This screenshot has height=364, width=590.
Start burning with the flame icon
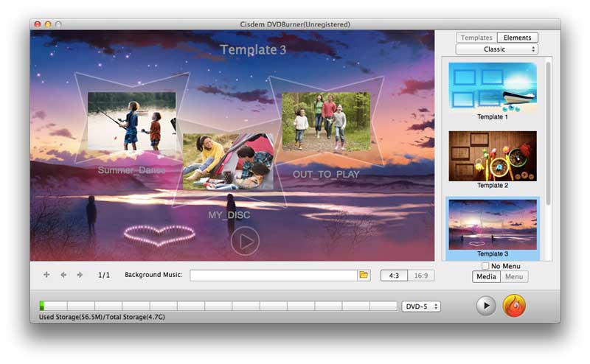[x=514, y=305]
